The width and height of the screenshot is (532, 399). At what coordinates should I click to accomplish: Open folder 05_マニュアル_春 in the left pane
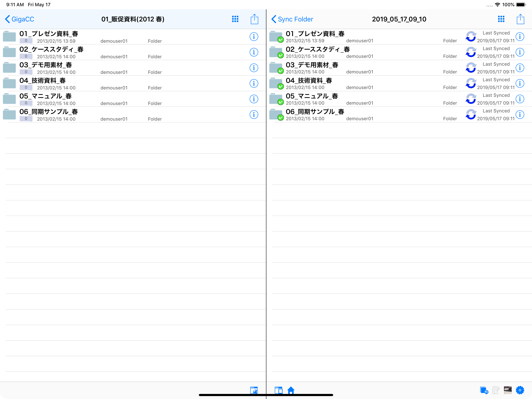point(133,99)
